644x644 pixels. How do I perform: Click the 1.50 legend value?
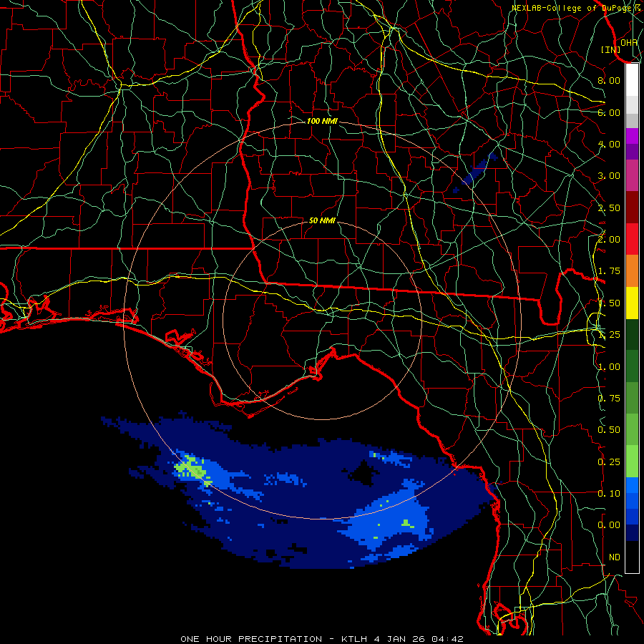tap(609, 303)
